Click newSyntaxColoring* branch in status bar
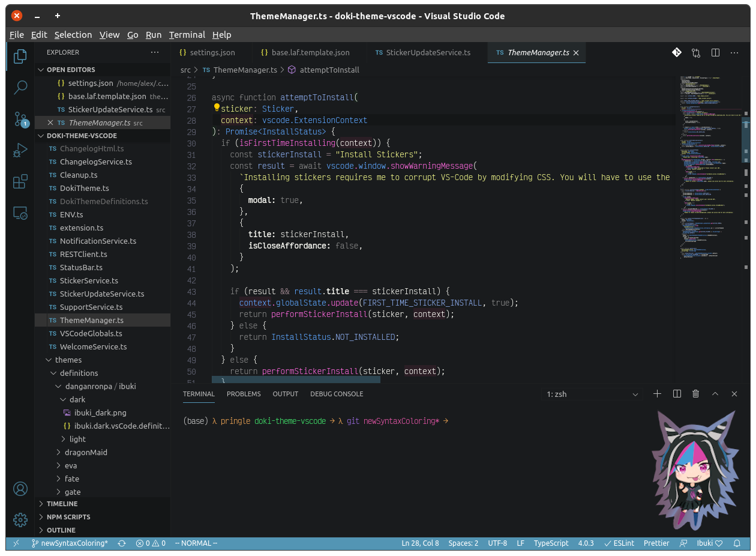Screen dimensions: 756x556 (69, 543)
